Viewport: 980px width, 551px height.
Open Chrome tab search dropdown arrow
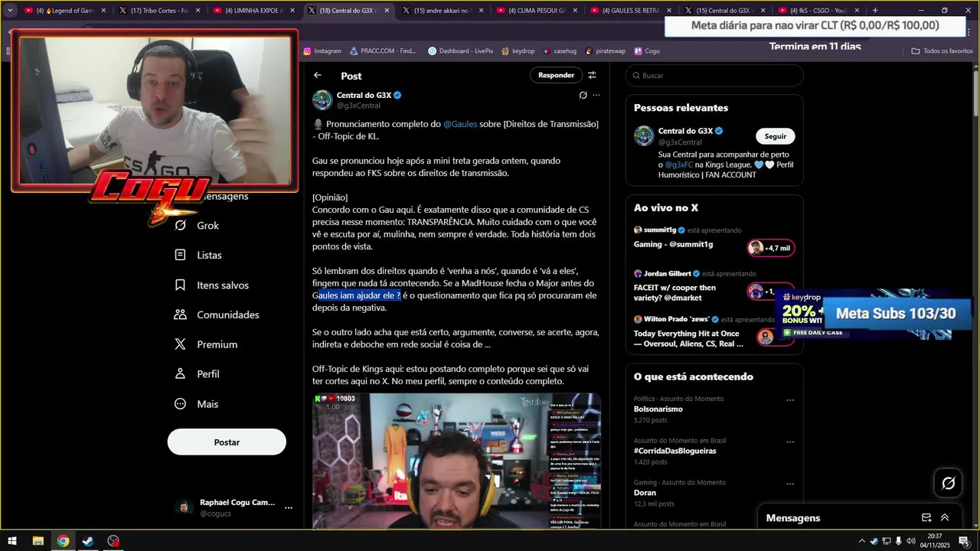tap(10, 10)
